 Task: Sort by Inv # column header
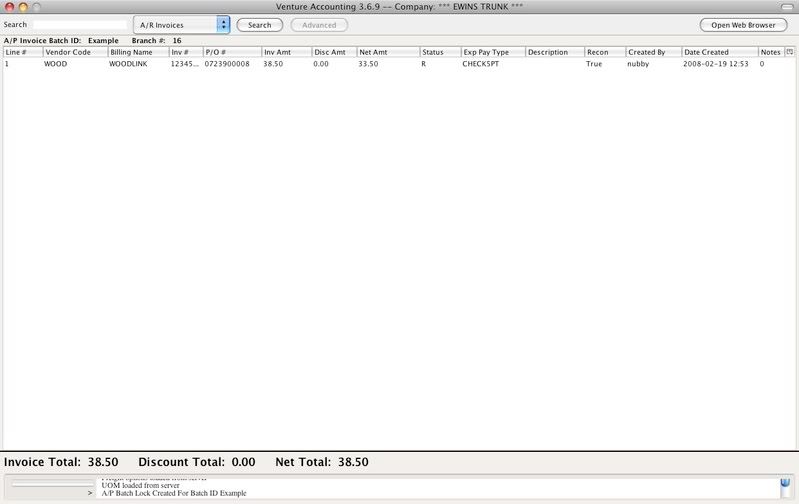coord(186,52)
